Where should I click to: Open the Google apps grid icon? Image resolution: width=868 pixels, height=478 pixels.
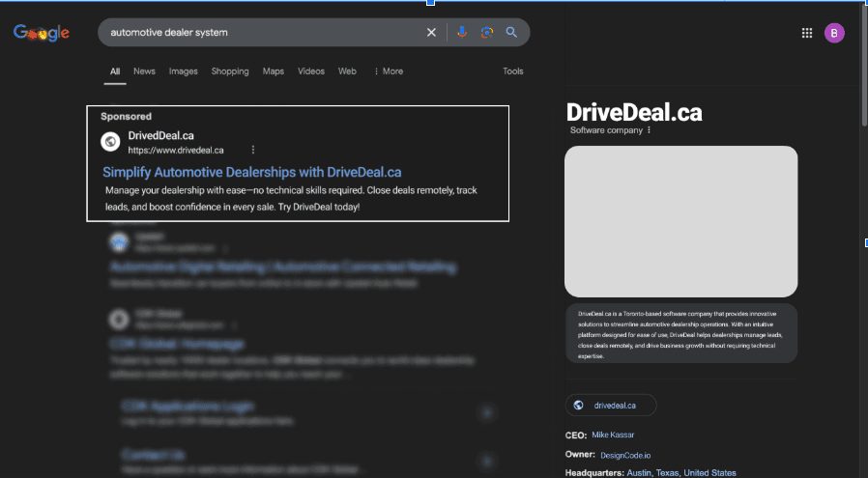(x=807, y=33)
